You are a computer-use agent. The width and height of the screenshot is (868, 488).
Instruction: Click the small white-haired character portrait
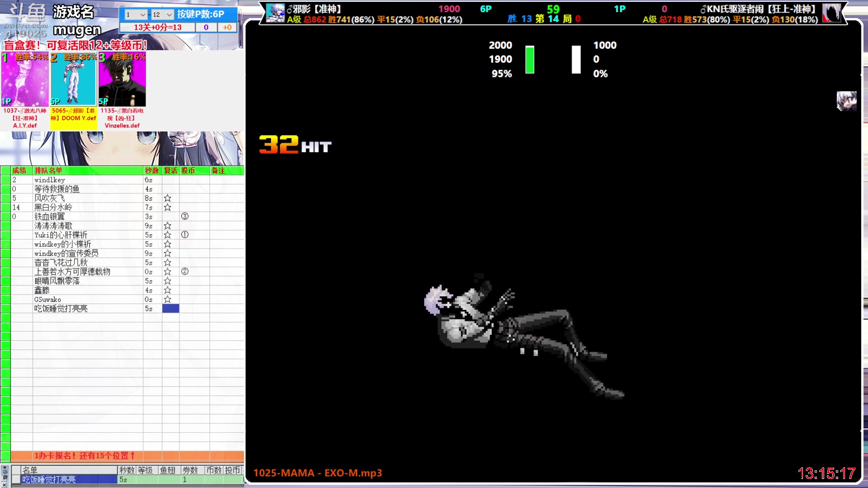click(x=846, y=101)
